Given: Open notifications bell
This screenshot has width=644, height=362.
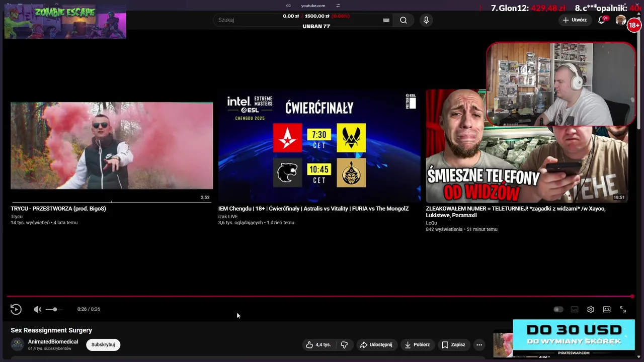Looking at the screenshot, I should (602, 20).
